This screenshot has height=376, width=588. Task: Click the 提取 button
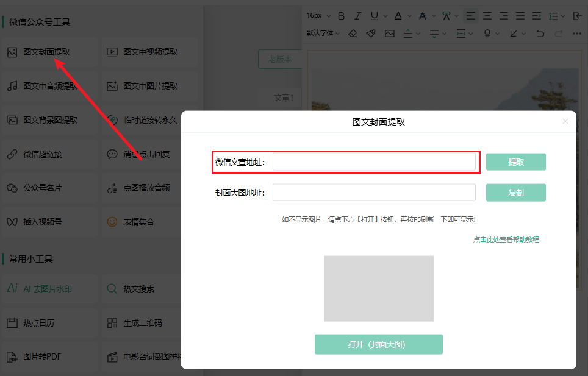click(515, 162)
